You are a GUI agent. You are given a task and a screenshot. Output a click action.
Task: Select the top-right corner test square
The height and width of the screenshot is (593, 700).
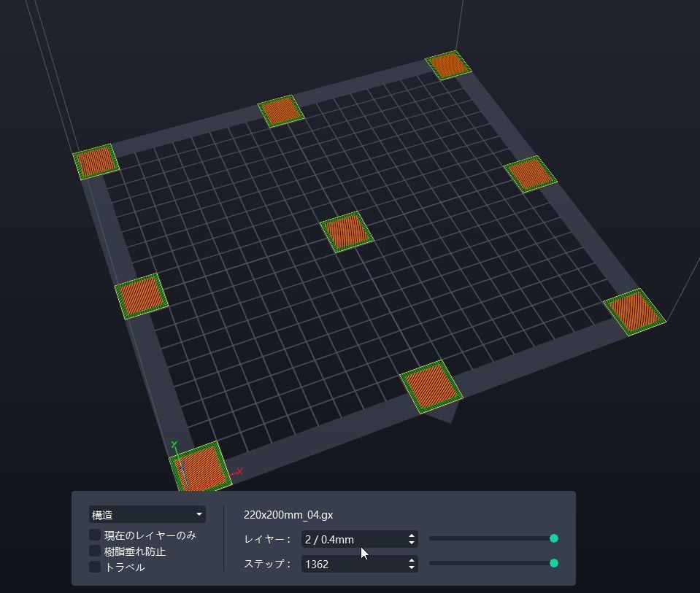click(x=450, y=64)
